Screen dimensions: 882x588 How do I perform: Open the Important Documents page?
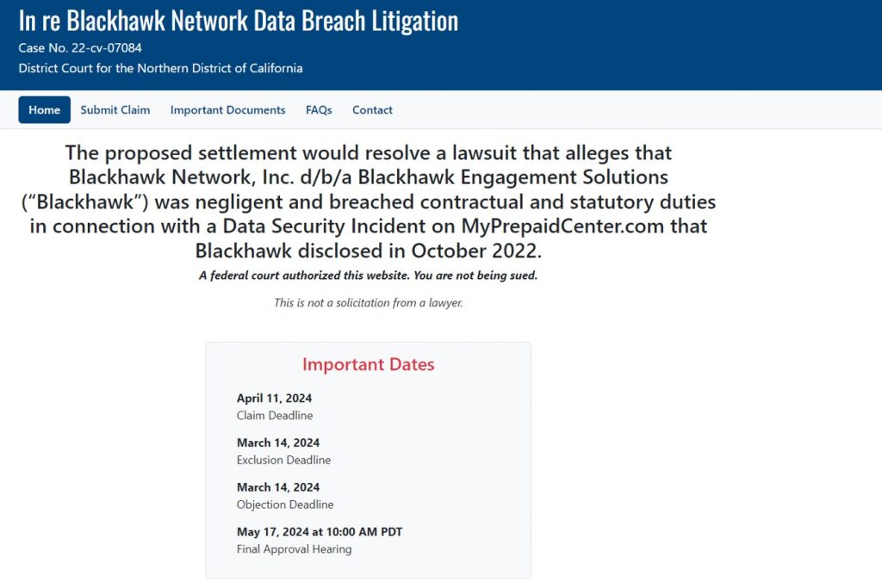(x=227, y=110)
